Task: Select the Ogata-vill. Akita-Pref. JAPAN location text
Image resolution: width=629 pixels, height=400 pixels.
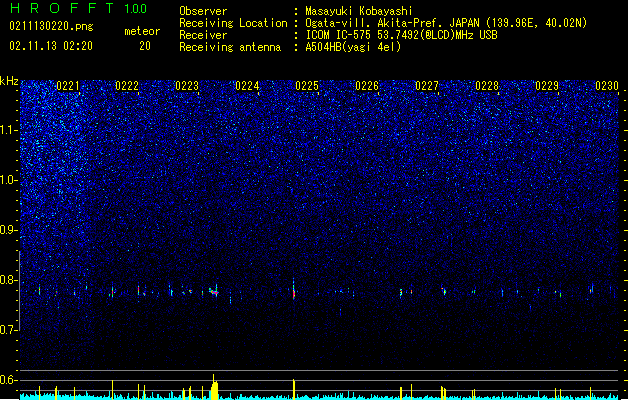Action: [446, 23]
